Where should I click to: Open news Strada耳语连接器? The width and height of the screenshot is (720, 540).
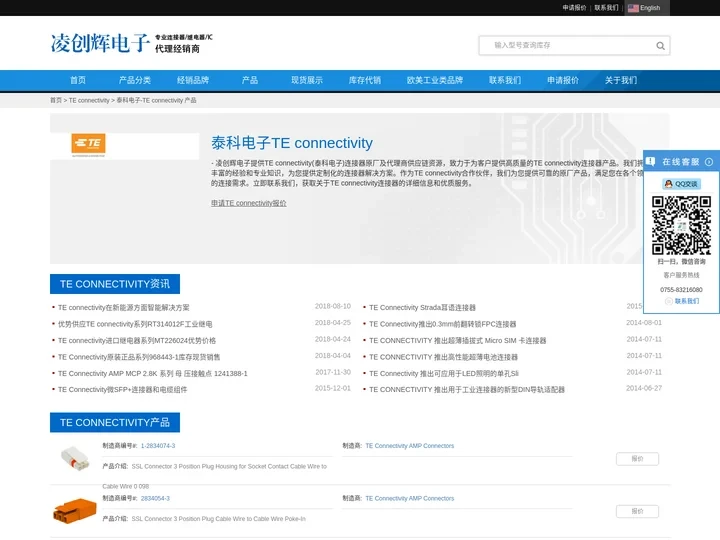pyautogui.click(x=422, y=308)
